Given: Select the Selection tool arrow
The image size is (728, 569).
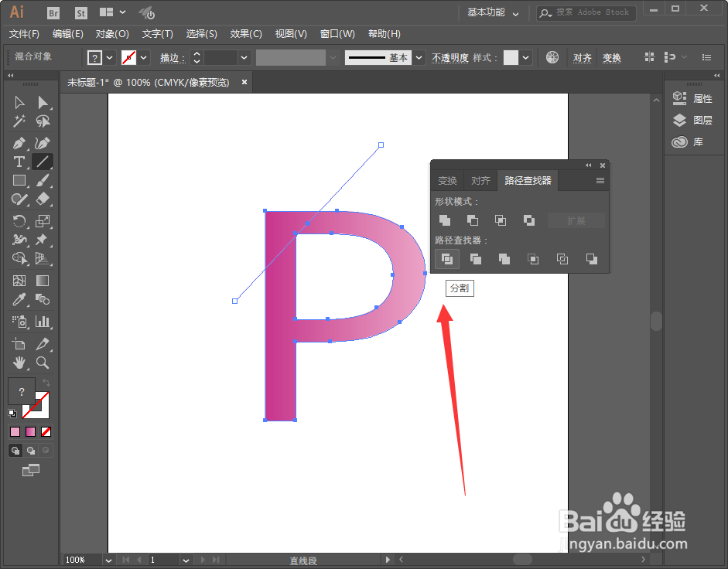Looking at the screenshot, I should click(19, 102).
